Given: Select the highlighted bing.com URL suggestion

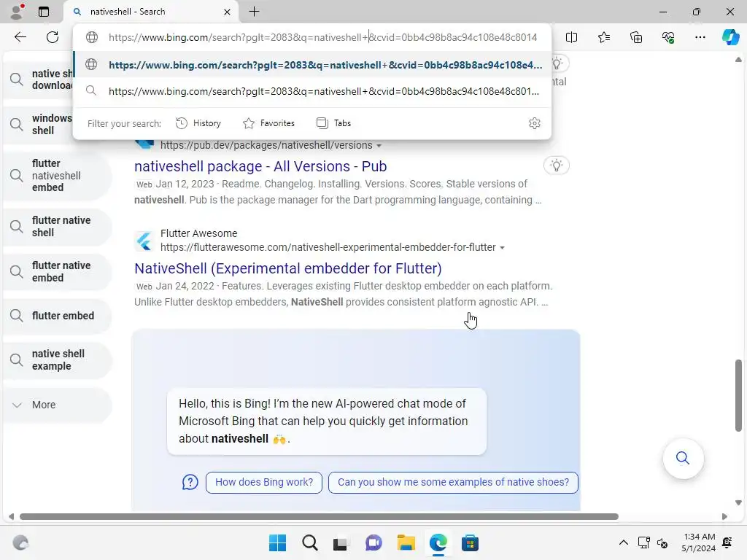Looking at the screenshot, I should coord(312,65).
